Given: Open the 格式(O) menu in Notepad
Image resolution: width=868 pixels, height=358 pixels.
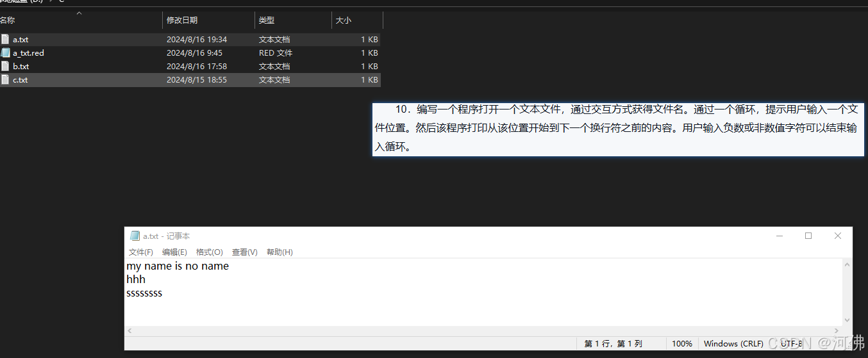Looking at the screenshot, I should click(209, 252).
